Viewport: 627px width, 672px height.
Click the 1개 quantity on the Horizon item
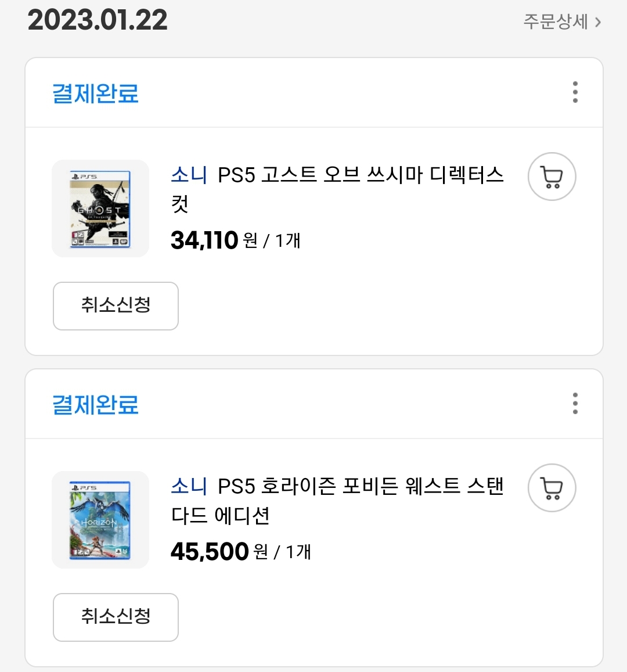298,551
